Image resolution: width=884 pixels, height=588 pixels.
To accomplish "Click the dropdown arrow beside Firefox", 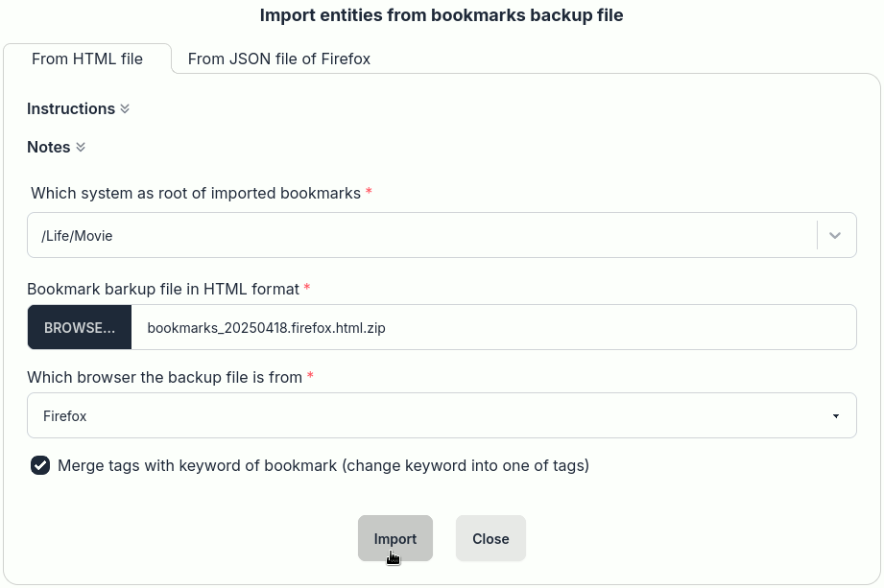I will [x=834, y=415].
